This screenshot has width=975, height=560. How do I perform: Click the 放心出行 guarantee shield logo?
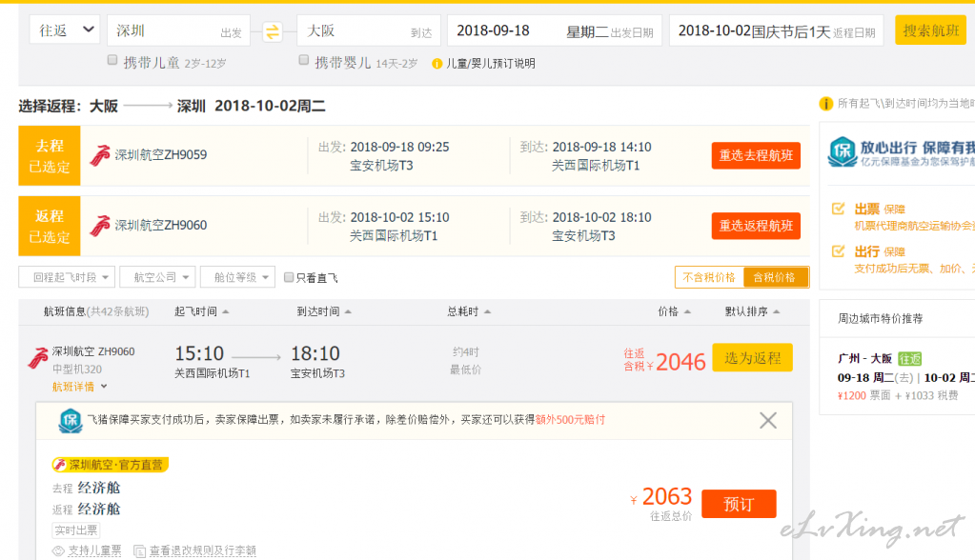pos(843,151)
